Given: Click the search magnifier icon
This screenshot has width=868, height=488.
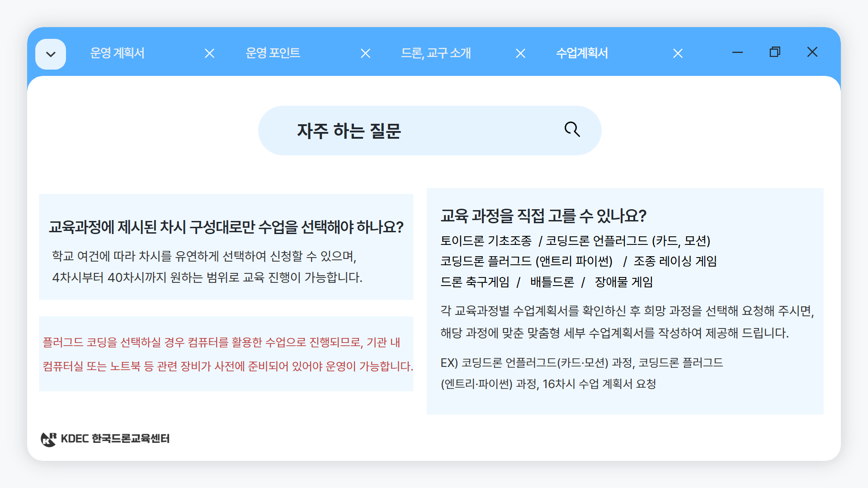Looking at the screenshot, I should 572,130.
